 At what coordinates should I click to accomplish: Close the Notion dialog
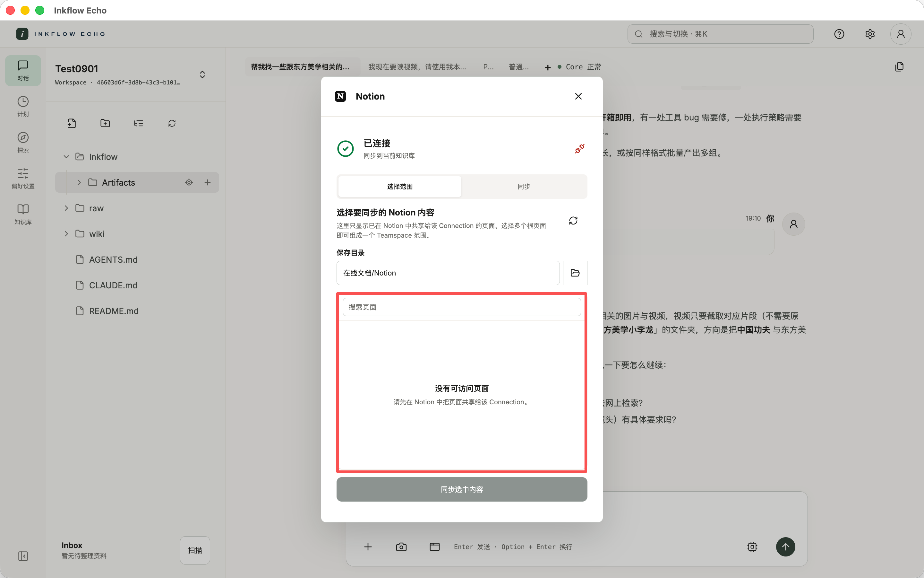pos(578,96)
